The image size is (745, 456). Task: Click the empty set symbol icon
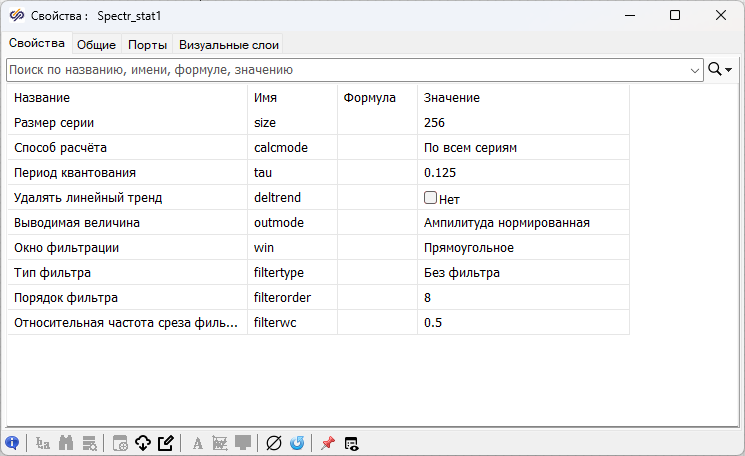(x=274, y=443)
